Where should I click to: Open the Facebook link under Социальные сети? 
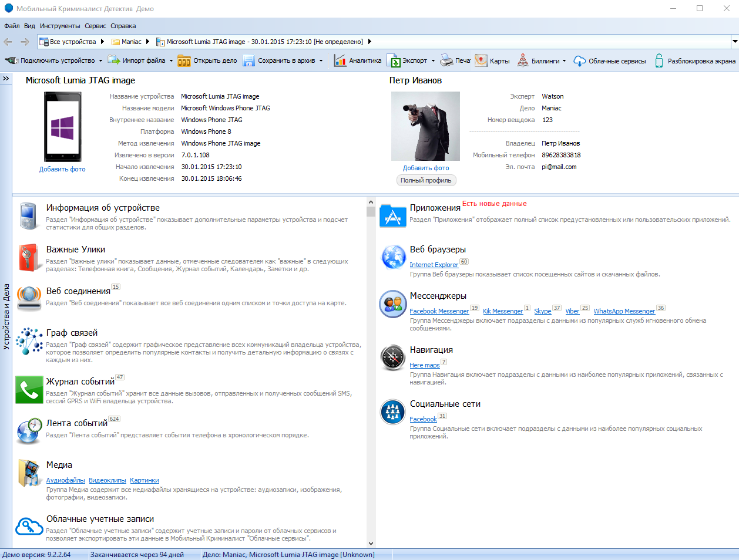(423, 419)
